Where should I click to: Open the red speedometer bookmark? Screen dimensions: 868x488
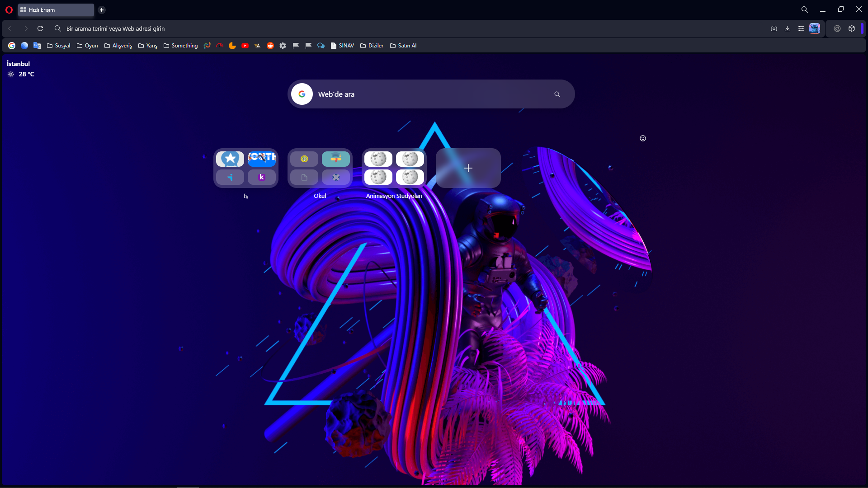pos(220,46)
